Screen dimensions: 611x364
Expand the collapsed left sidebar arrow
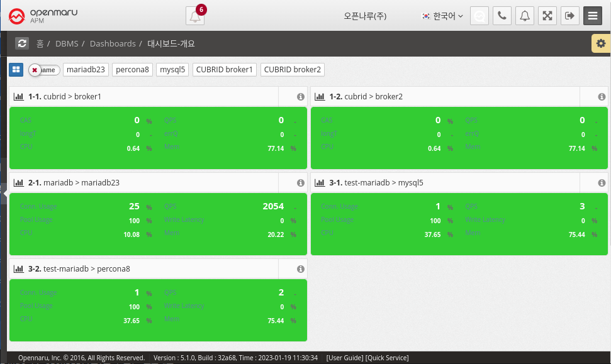point(5,194)
